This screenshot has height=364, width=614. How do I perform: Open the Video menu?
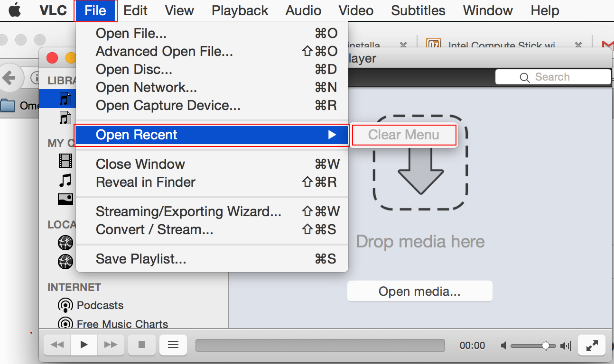[356, 10]
